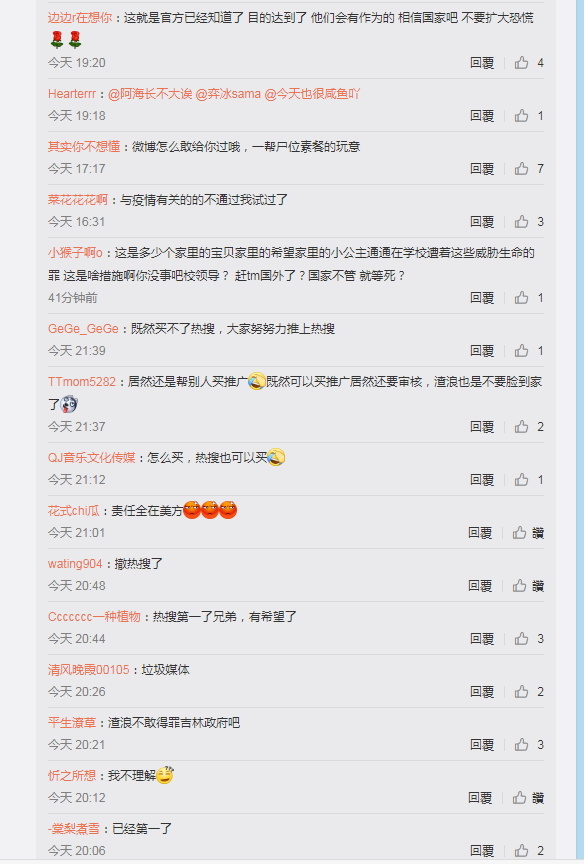
Task: Reply to 小猴子啊o's comment
Action: (482, 298)
